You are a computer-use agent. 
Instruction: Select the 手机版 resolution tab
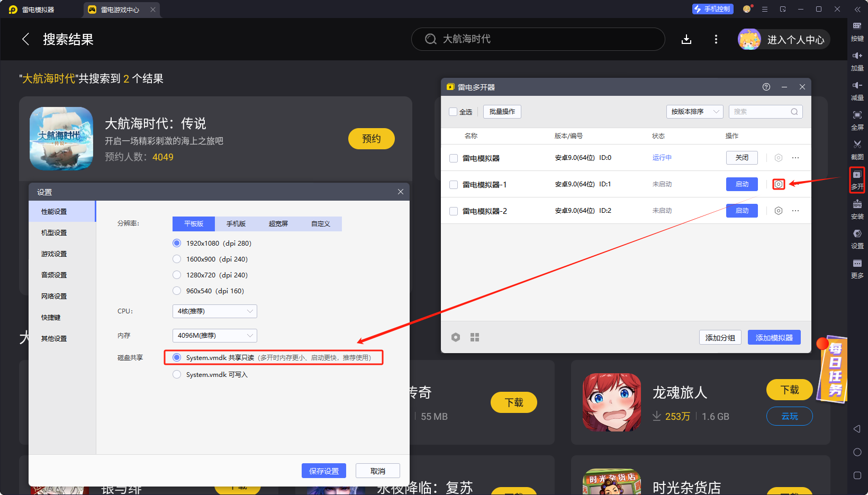coord(236,224)
